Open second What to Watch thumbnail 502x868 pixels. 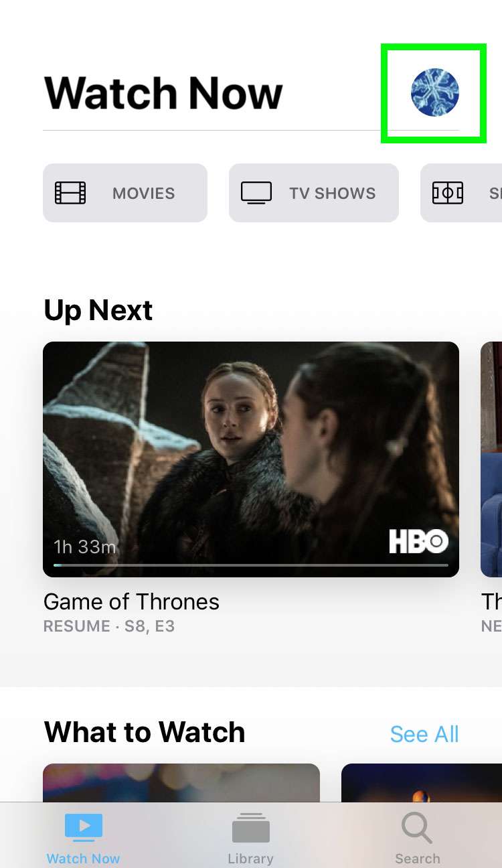pos(422,782)
